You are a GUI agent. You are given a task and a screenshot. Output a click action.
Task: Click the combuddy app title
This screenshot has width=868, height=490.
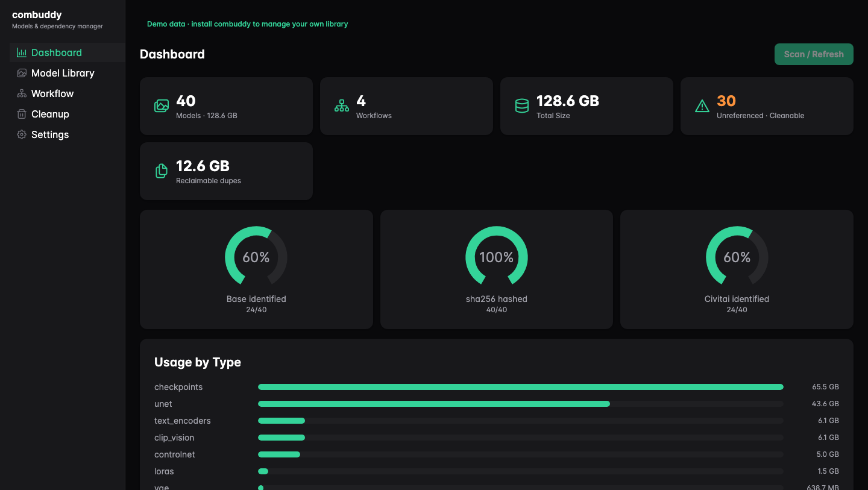click(37, 14)
